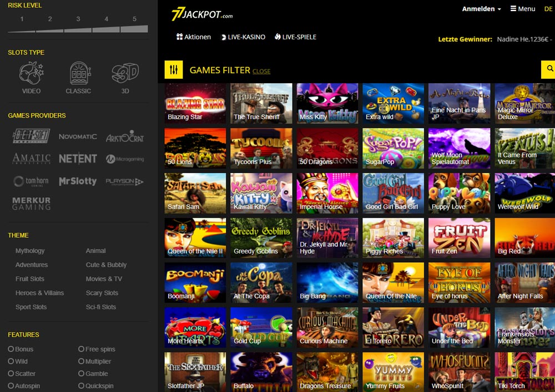The image size is (555, 392).
Task: Toggle the Free spins feature radio
Action: 82,349
